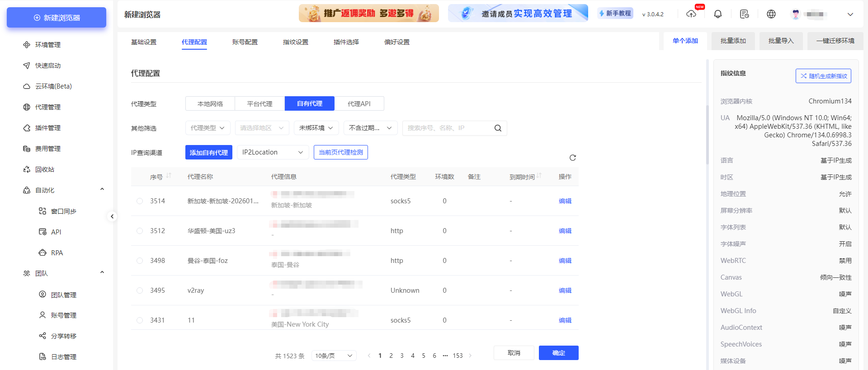Open the 请选择地区 region dropdown
Image resolution: width=868 pixels, height=370 pixels.
click(262, 128)
